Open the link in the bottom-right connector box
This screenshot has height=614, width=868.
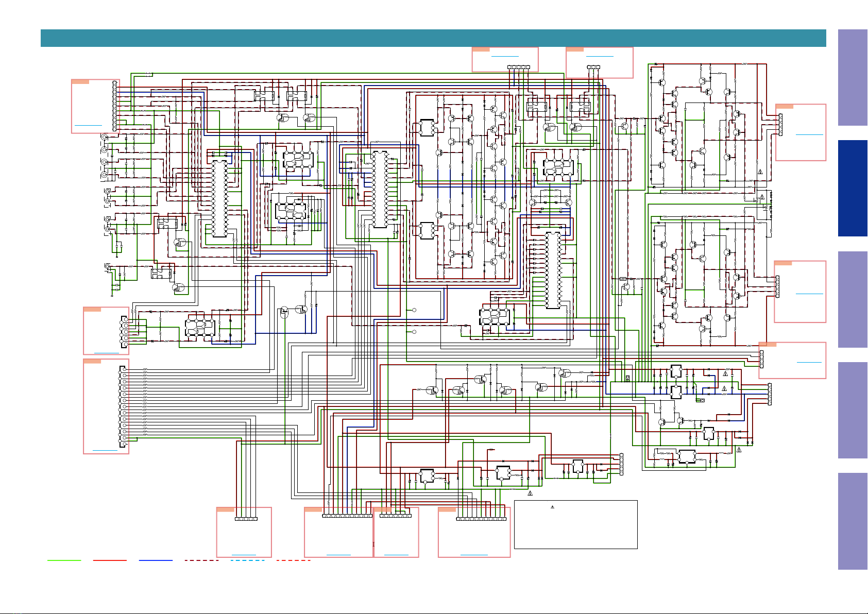coord(474,555)
